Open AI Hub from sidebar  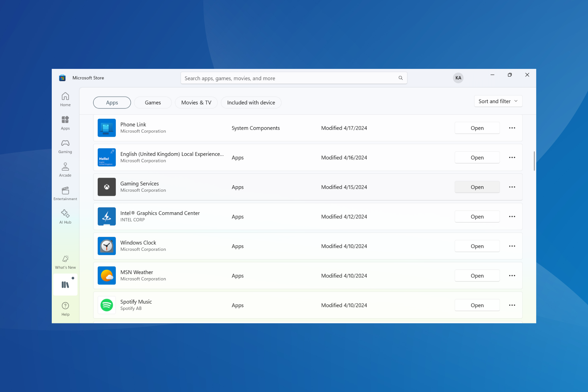65,217
